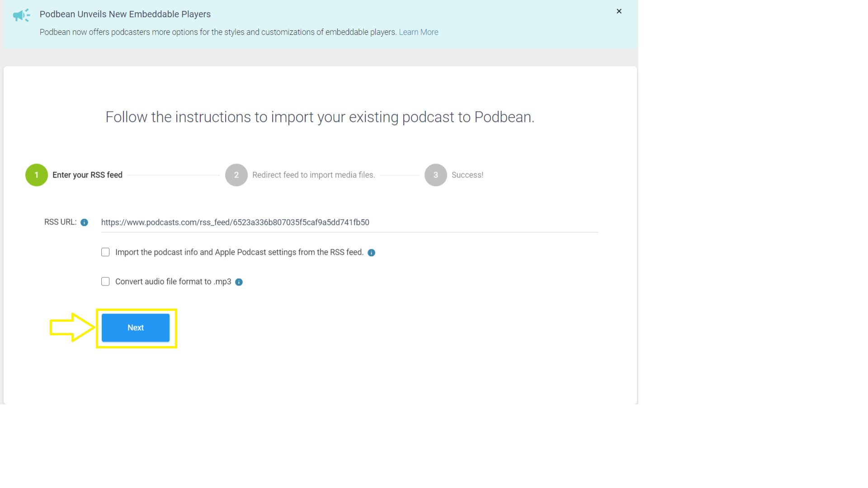This screenshot has height=488, width=868.
Task: Click info icon next to Convert to .mp3
Action: (x=239, y=282)
